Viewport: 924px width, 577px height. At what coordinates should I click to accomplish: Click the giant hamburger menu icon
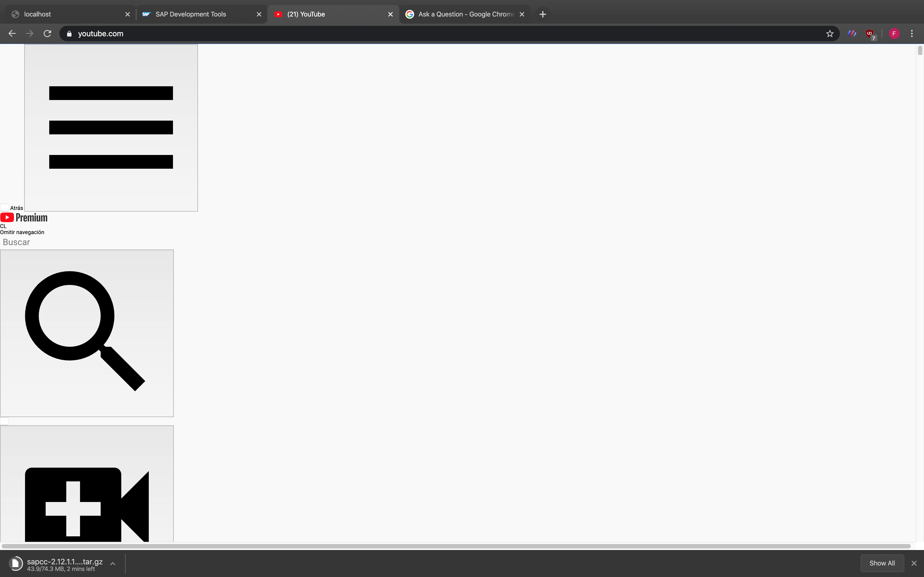[111, 127]
